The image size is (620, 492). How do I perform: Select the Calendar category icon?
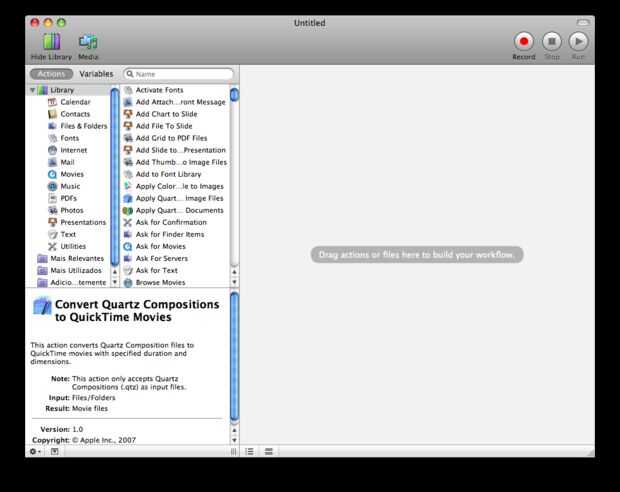(52, 102)
